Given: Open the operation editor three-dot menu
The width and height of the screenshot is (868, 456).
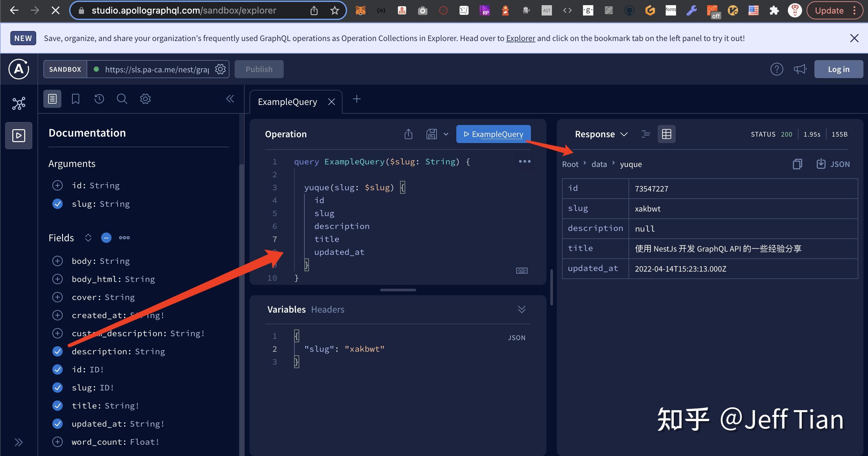Looking at the screenshot, I should pos(524,161).
